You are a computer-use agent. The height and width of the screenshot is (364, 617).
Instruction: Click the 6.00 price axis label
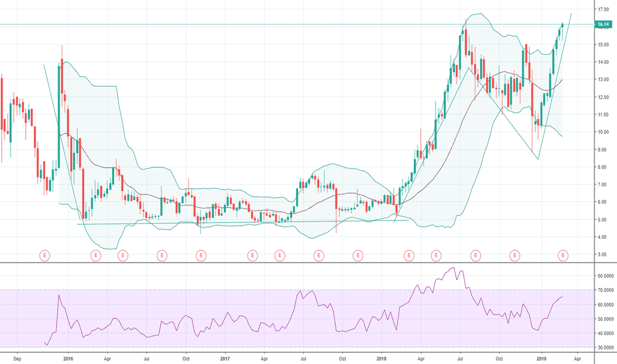pos(604,203)
